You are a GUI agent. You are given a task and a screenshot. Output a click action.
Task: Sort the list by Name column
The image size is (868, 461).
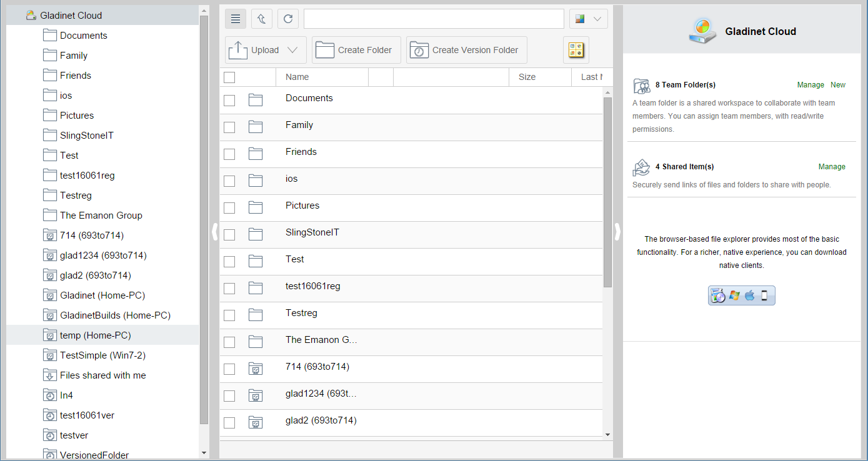297,77
